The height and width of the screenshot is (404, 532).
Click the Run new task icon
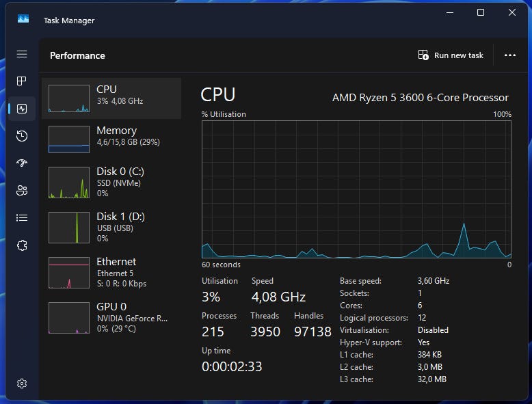[x=423, y=55]
